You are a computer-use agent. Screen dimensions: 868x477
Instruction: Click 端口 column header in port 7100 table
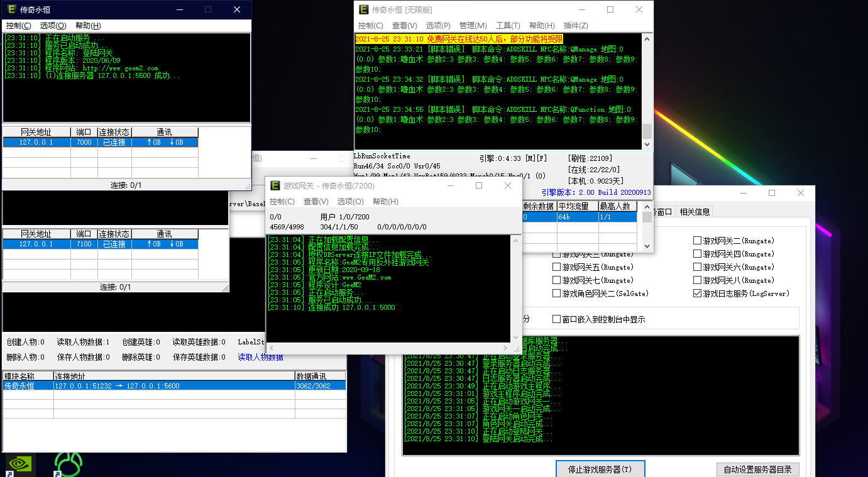84,234
